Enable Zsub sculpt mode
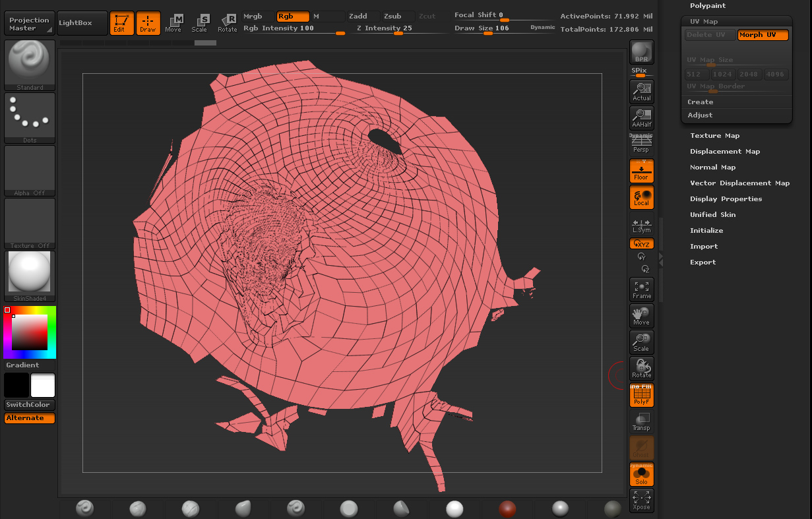The width and height of the screenshot is (812, 519). [398, 16]
